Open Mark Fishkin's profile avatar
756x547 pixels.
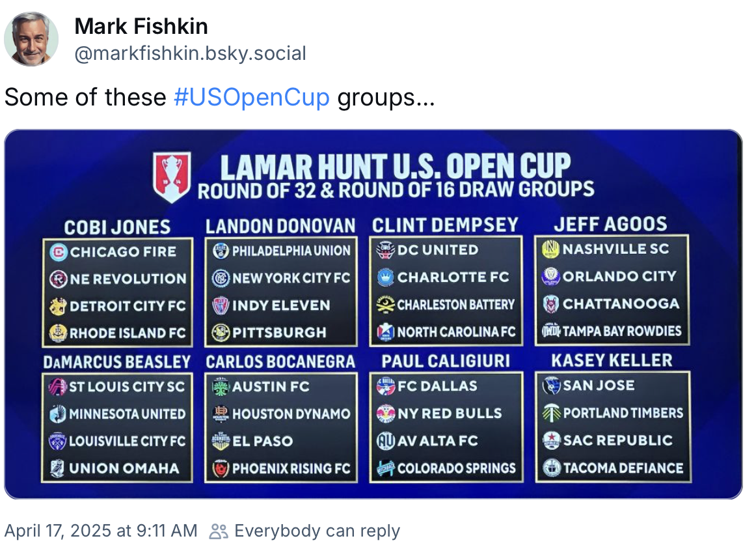31,39
